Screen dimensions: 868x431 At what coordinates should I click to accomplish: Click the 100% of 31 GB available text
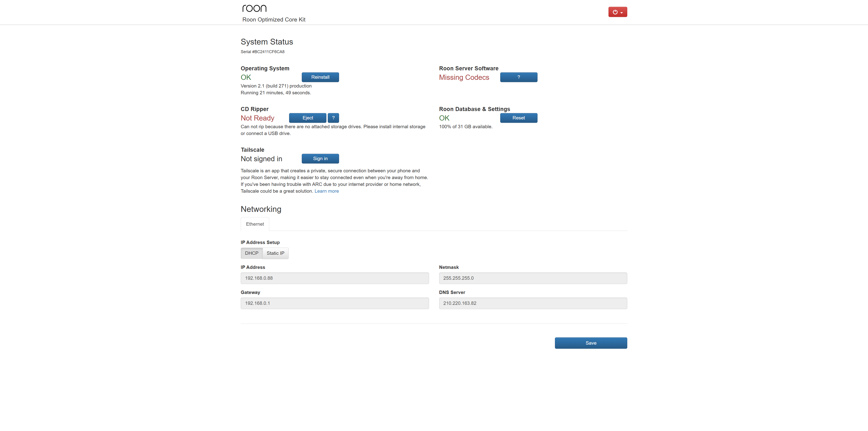(465, 127)
